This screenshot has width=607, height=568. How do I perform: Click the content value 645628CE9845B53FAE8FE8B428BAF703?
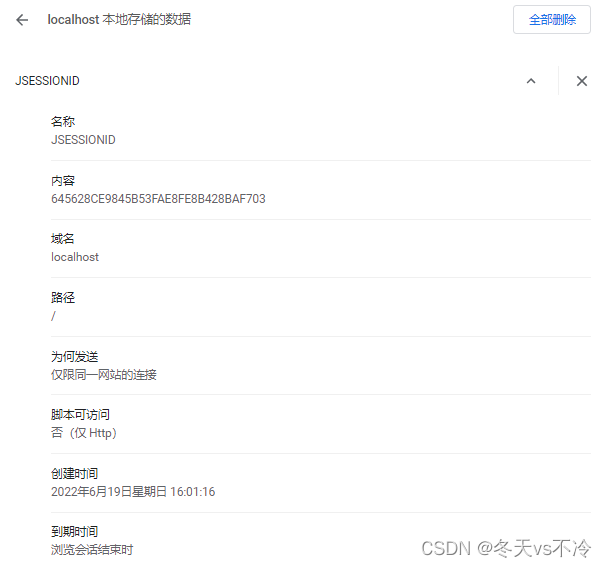click(x=158, y=199)
